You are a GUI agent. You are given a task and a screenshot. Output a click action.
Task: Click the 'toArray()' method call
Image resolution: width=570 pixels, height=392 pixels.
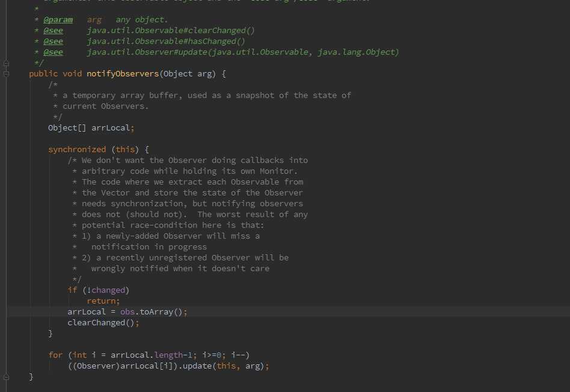coord(161,313)
